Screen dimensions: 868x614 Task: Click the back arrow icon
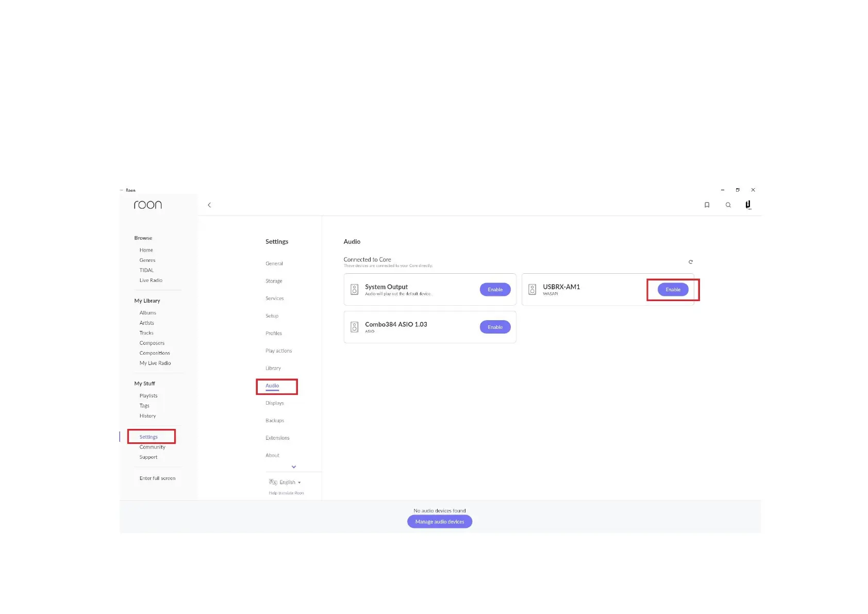point(209,205)
